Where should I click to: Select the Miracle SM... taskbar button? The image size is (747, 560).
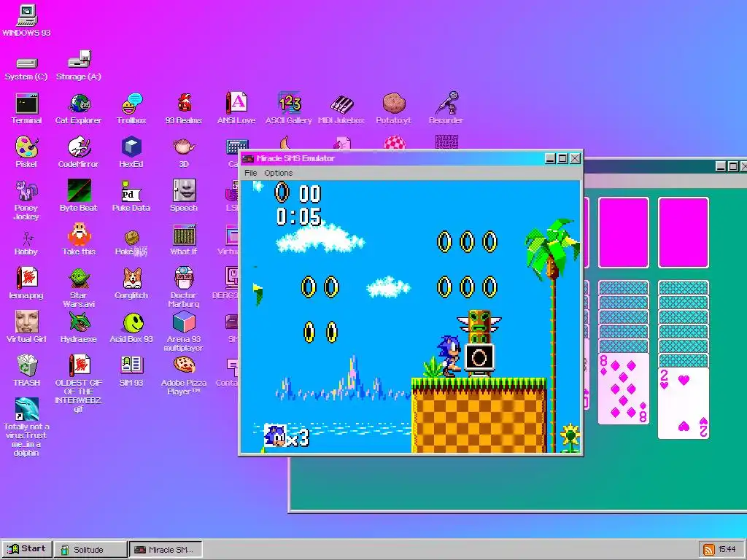click(x=166, y=550)
